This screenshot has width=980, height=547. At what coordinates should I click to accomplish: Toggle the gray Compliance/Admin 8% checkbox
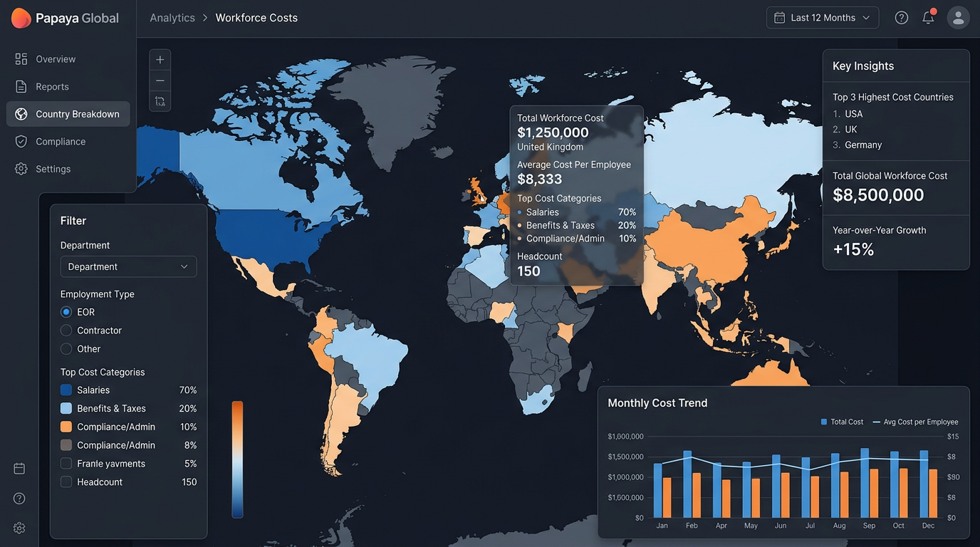click(x=66, y=445)
